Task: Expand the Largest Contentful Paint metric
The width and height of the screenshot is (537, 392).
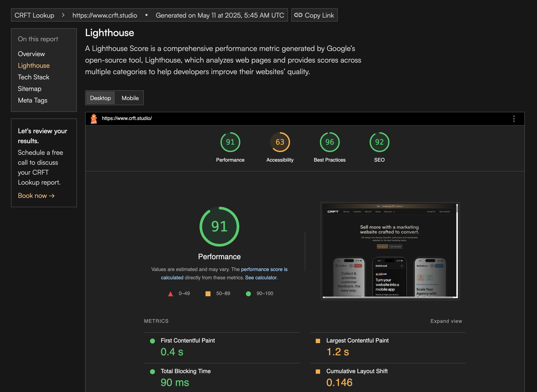Action: tap(357, 340)
